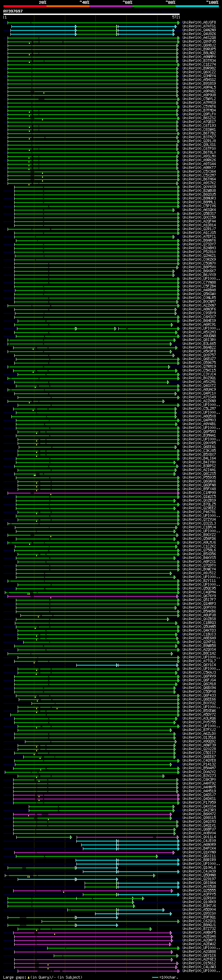Select the UniRef100_Q3HRY4 label
This screenshot has height=980, width=222.
coord(199,76)
